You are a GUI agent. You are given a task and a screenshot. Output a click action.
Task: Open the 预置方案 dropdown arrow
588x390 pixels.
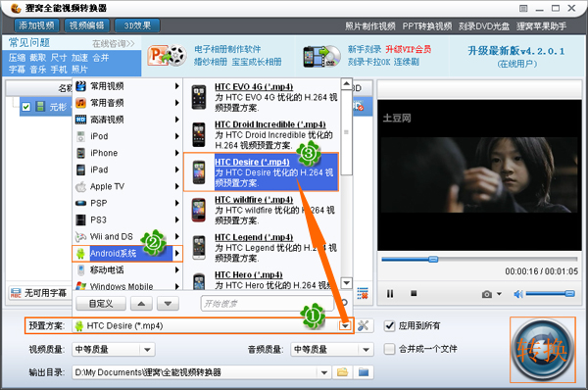[x=345, y=326]
